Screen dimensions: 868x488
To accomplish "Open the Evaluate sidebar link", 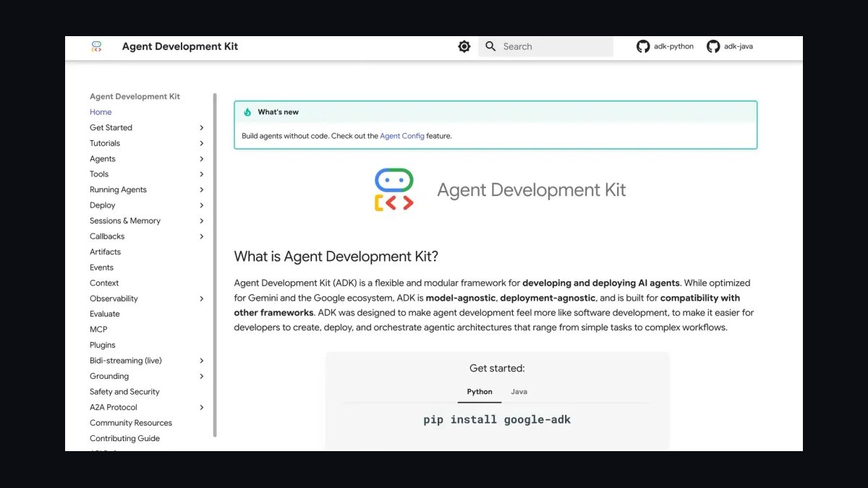I will click(x=105, y=314).
